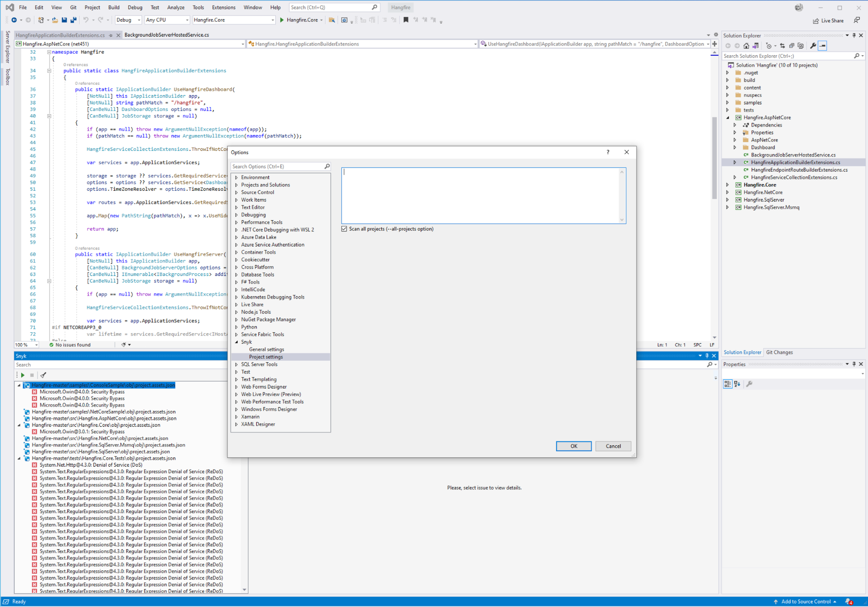Click Collapse All in Solution Explorer
The height and width of the screenshot is (607, 868).
792,46
